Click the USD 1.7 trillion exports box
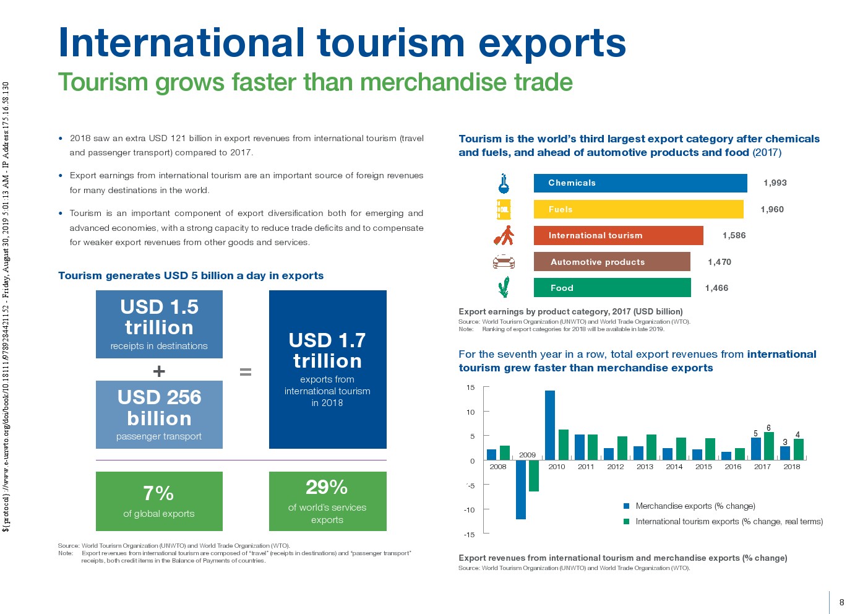868x614 pixels. point(327,370)
